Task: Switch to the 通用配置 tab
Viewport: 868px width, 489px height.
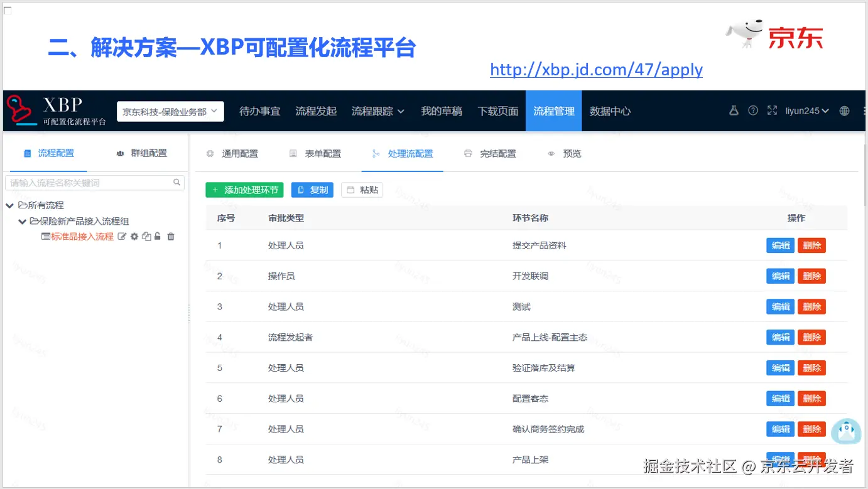Action: click(x=232, y=154)
